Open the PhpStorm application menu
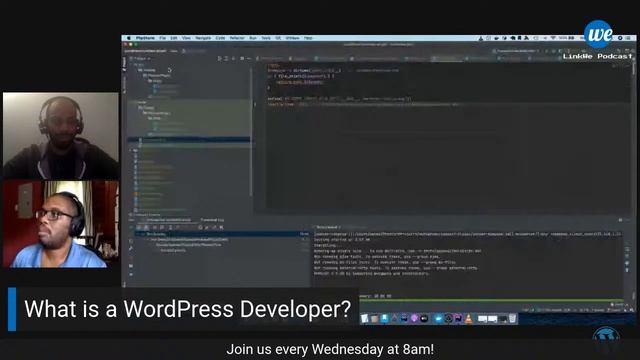The height and width of the screenshot is (360, 640). click(x=145, y=38)
